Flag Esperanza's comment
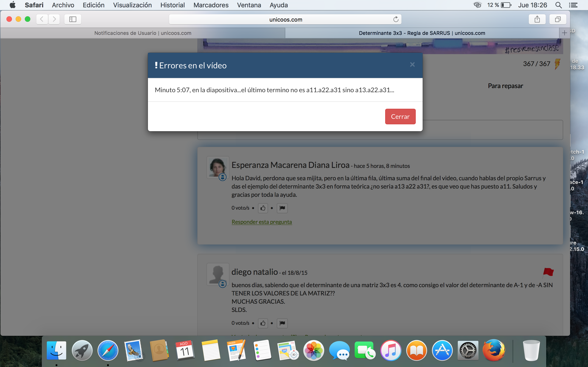This screenshot has height=367, width=588. tap(282, 208)
